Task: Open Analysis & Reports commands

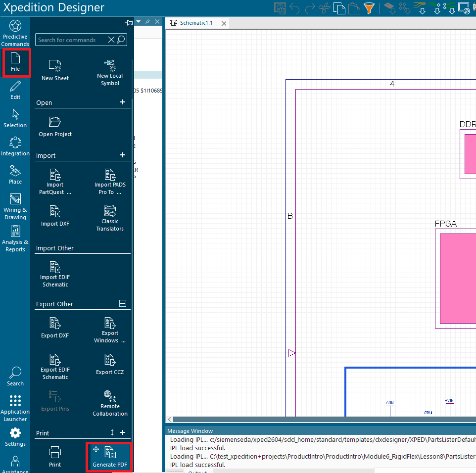Action: pyautogui.click(x=15, y=238)
